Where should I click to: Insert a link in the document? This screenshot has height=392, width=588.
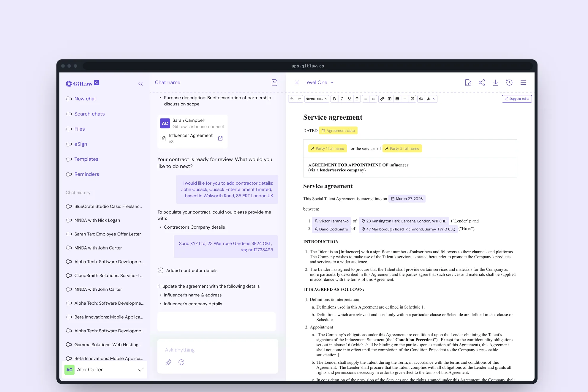(382, 99)
